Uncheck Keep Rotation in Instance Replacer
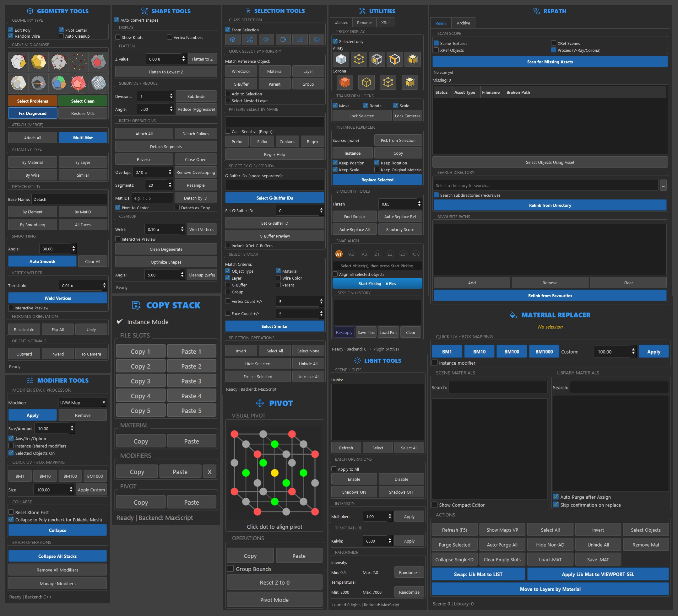The width and height of the screenshot is (678, 616). [377, 163]
